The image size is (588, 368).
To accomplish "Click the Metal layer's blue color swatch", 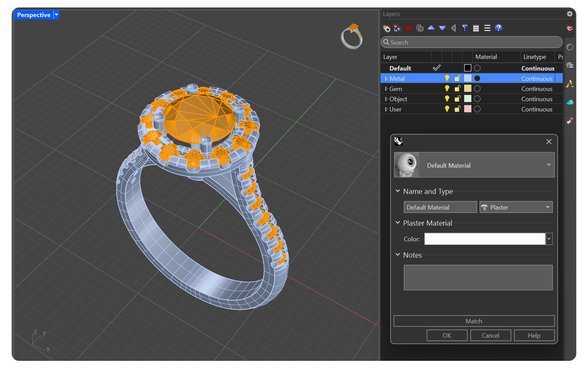I will click(x=468, y=78).
